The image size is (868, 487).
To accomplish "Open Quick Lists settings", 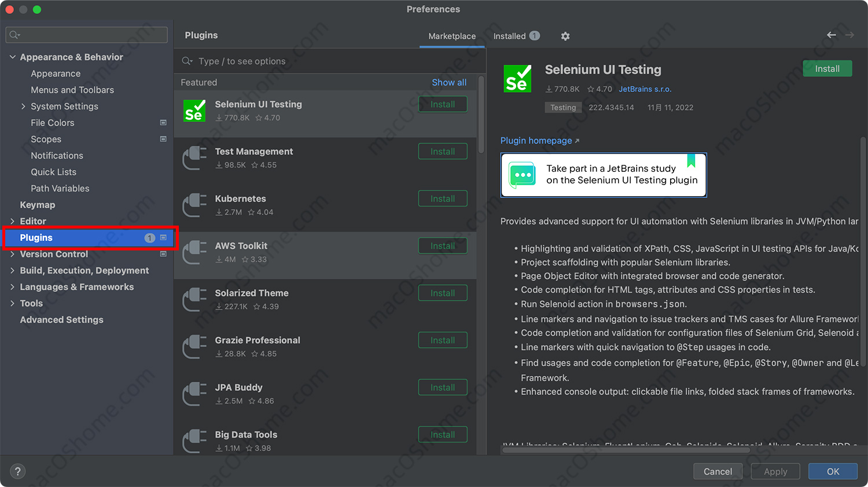I will [53, 172].
